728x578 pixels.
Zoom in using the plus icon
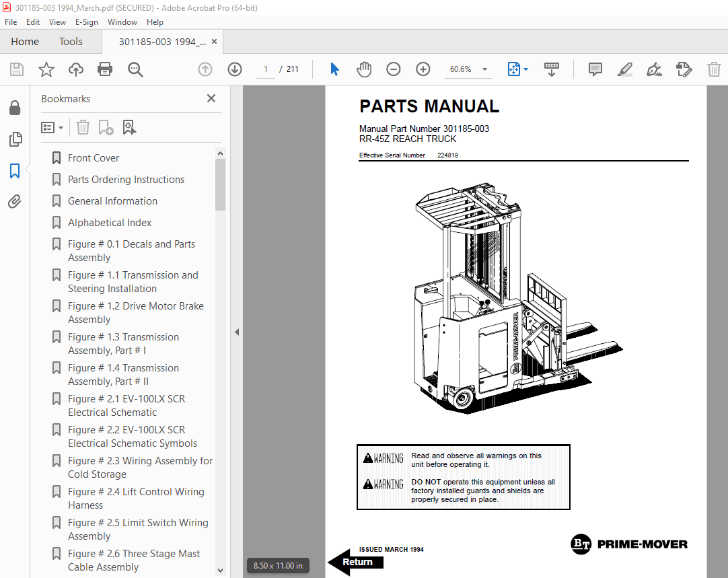tap(423, 69)
